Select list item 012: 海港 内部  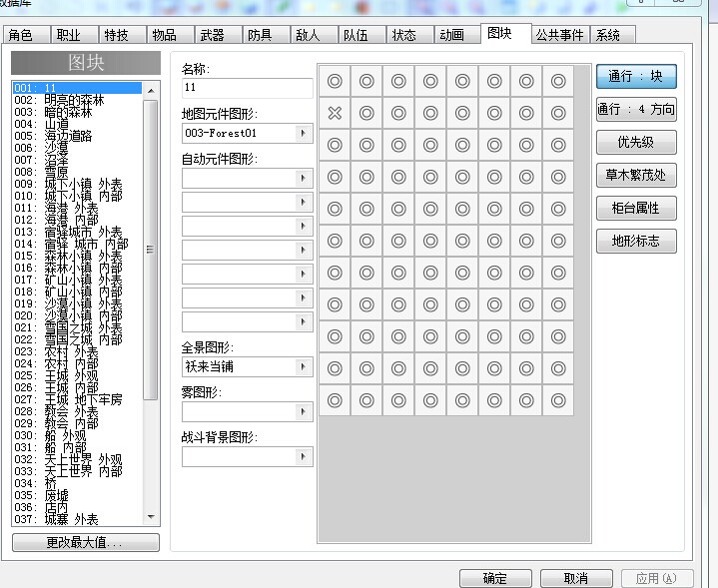point(77,220)
